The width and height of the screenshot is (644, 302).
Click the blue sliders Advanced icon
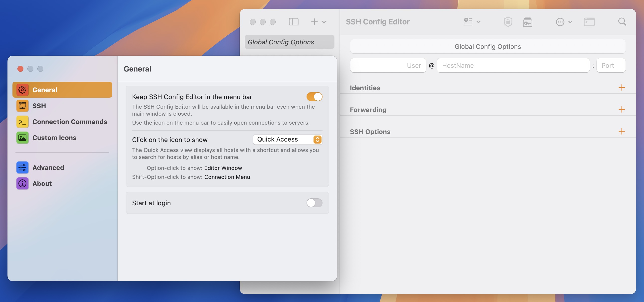[22, 167]
